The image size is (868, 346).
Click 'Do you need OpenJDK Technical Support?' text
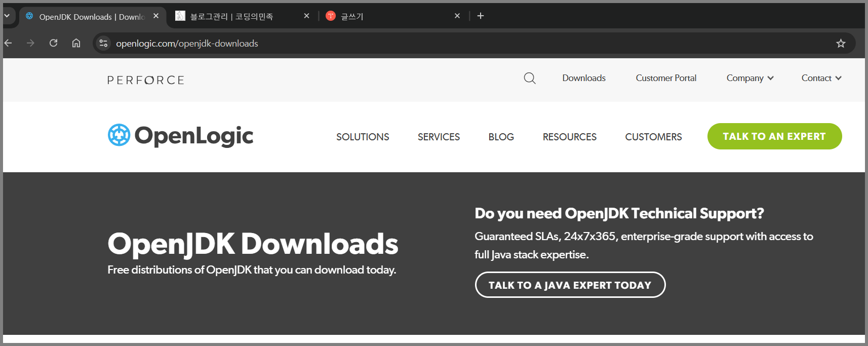coord(619,213)
